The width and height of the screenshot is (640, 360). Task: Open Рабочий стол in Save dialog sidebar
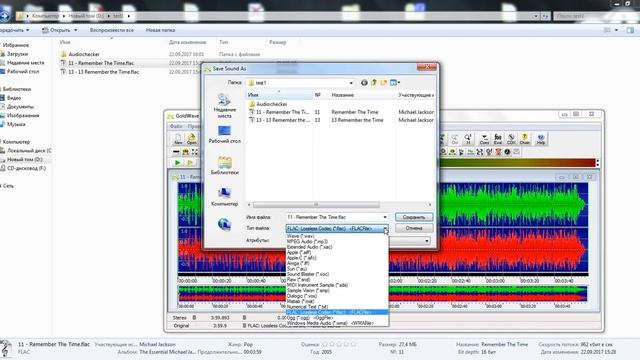coord(224,135)
